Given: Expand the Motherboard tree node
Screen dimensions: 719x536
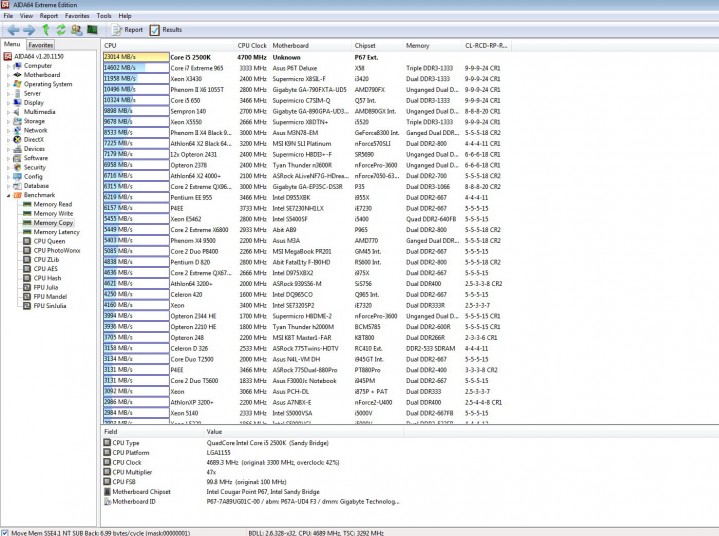Looking at the screenshot, I should click(8, 75).
